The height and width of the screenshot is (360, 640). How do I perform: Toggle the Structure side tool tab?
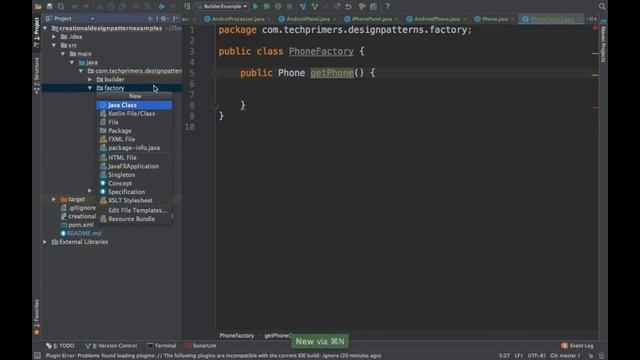(x=36, y=75)
